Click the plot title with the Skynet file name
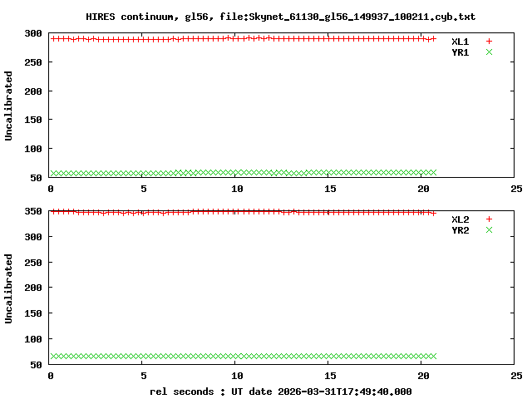 pos(280,17)
